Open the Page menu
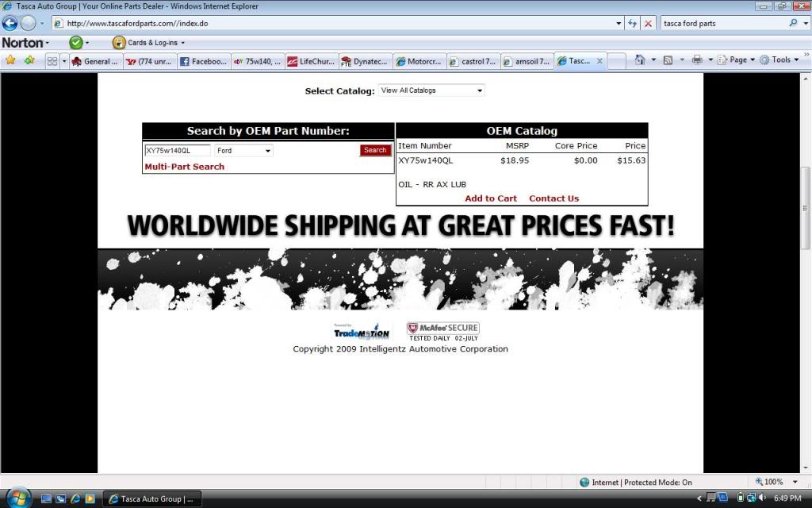 coord(737,60)
